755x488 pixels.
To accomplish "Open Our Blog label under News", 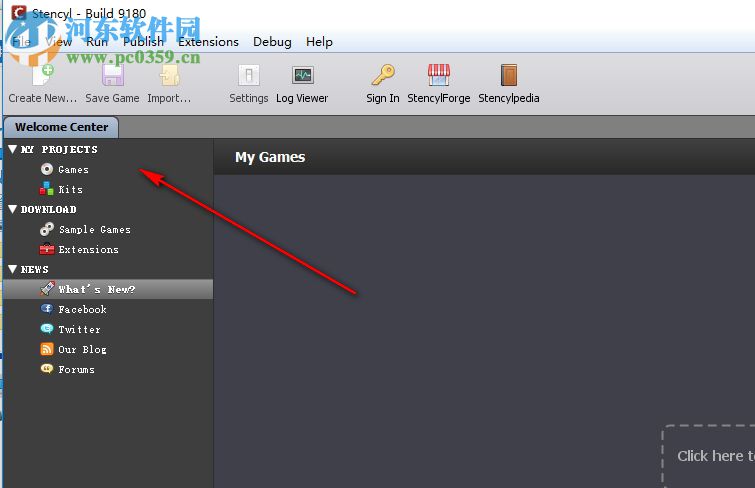I will (x=82, y=349).
